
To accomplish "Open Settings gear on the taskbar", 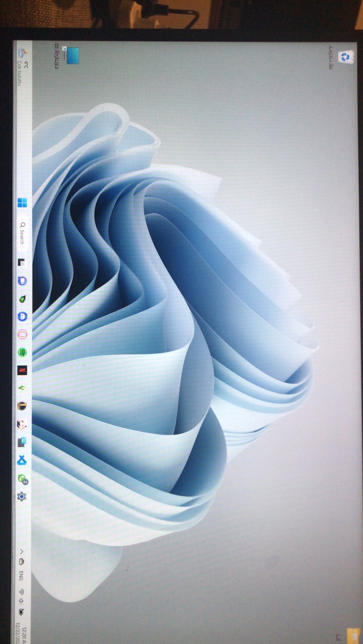I will pyautogui.click(x=22, y=497).
